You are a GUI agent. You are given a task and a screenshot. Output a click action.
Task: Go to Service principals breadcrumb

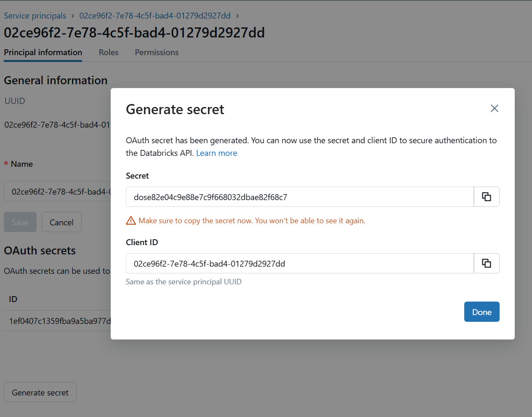pos(35,16)
